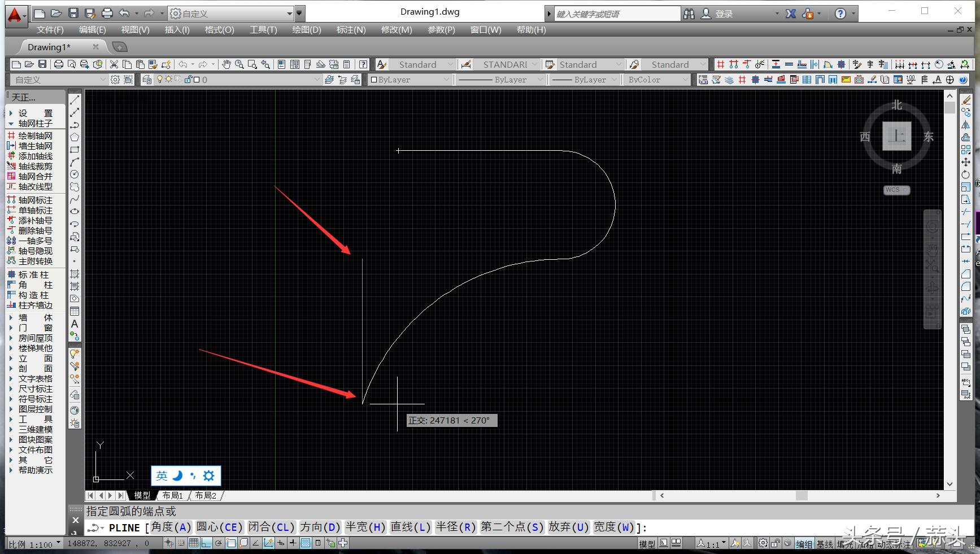Viewport: 980px width, 554px height.
Task: Click the Save floppy disk icon
Action: [x=42, y=64]
